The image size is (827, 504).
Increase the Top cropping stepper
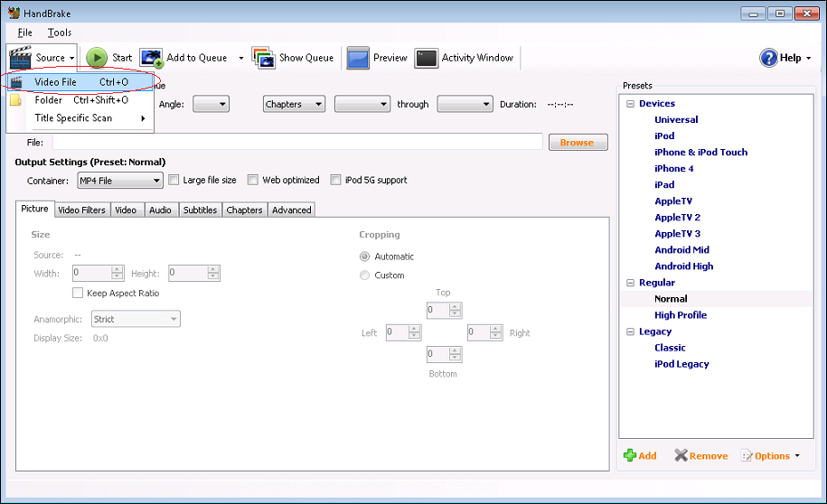(x=456, y=306)
